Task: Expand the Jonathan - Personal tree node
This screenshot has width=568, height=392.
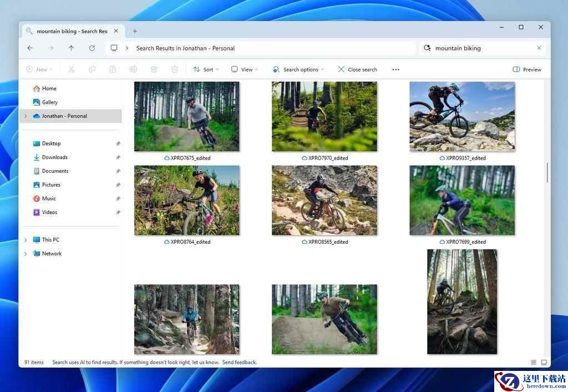Action: pos(26,116)
